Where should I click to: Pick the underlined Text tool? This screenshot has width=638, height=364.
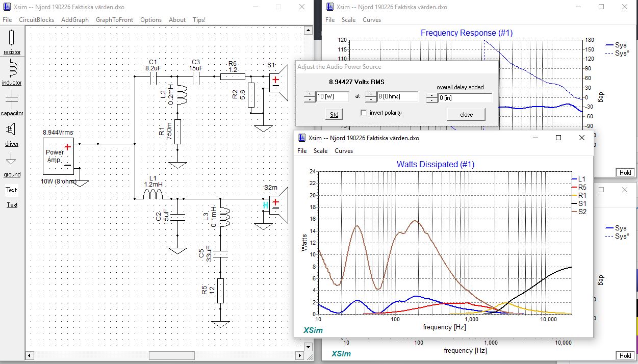point(12,205)
